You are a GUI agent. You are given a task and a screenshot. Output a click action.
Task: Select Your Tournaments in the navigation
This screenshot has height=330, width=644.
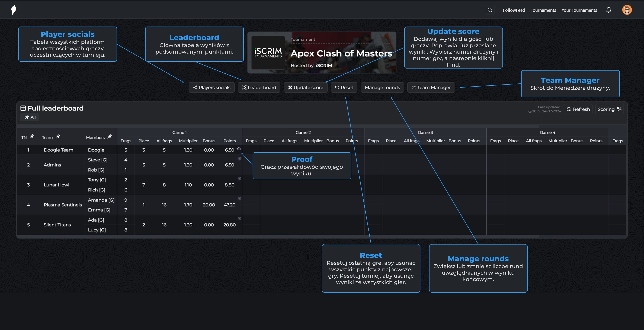[579, 10]
